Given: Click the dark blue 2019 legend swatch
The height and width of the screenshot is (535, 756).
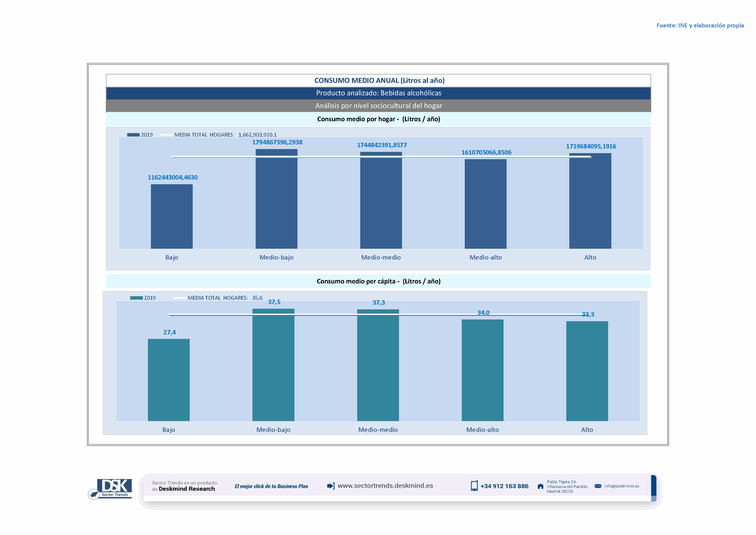Looking at the screenshot, I should pos(133,135).
